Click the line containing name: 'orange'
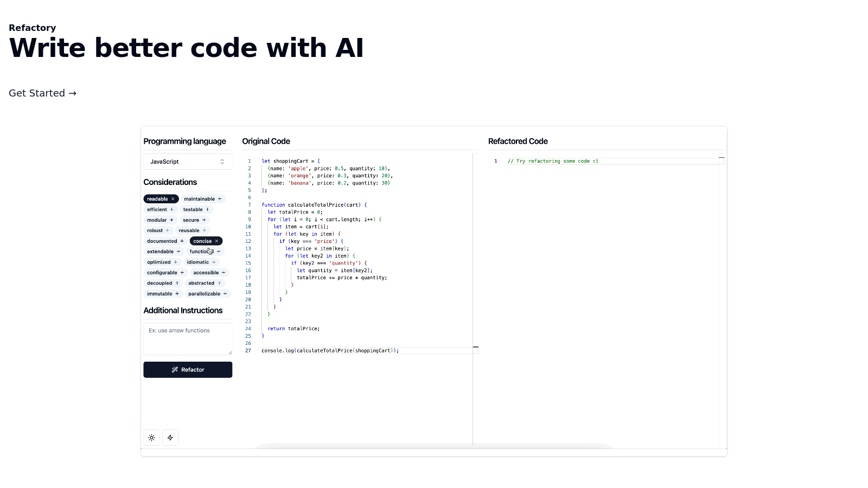 click(x=330, y=176)
